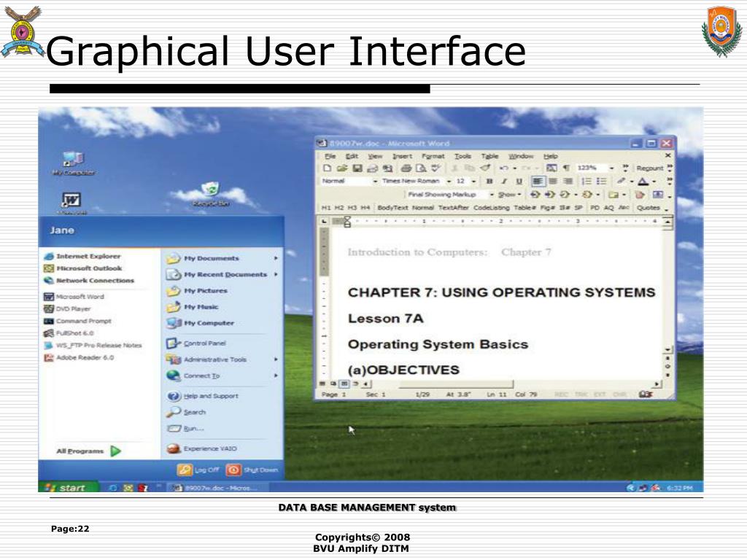The height and width of the screenshot is (560, 747).
Task: Click the Log Off button
Action: [198, 470]
